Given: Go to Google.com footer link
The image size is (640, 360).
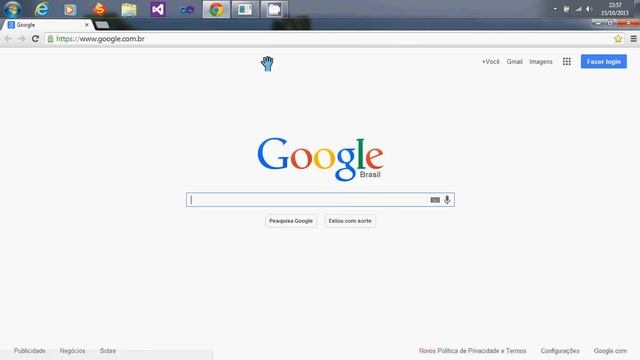Looking at the screenshot, I should pyautogui.click(x=610, y=351).
